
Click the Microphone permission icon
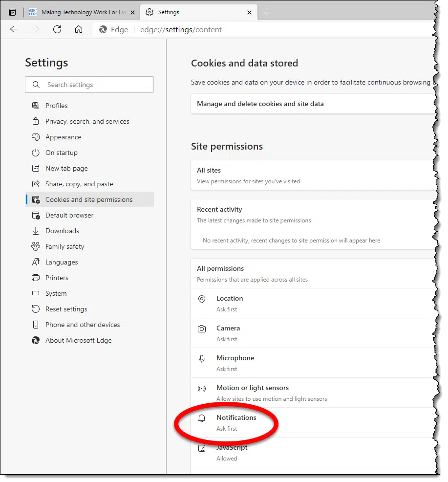pos(202,359)
